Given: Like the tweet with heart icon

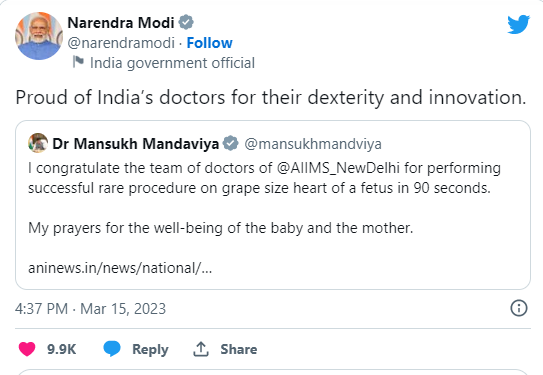Looking at the screenshot, I should [x=27, y=349].
